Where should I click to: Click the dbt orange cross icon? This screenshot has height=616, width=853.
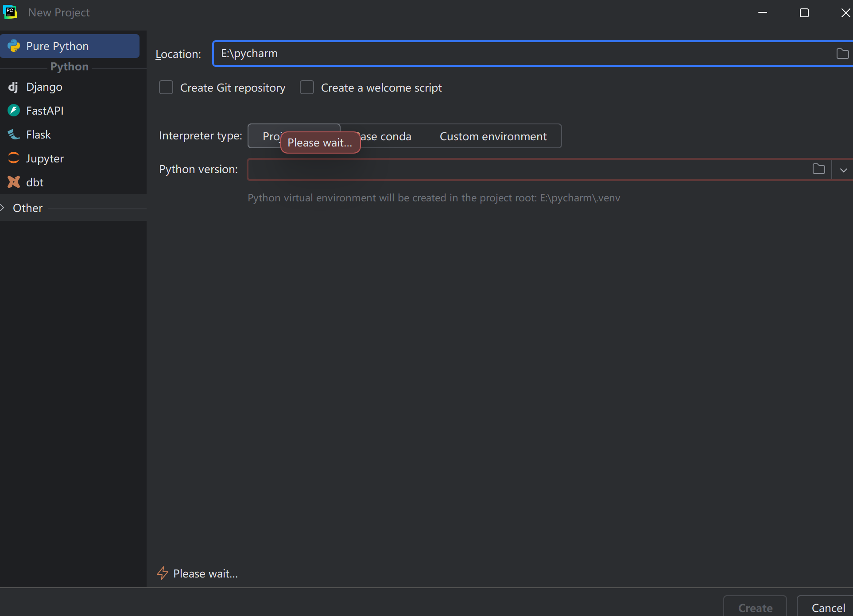tap(14, 182)
